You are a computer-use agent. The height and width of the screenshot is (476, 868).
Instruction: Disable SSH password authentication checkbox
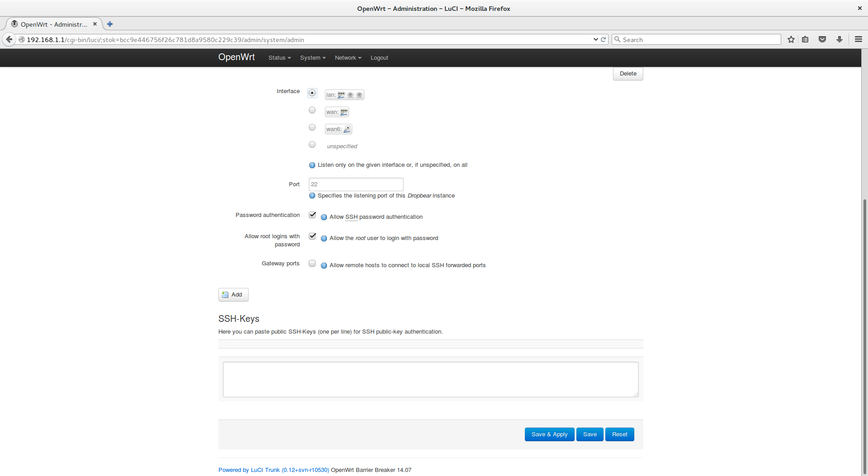tap(312, 215)
